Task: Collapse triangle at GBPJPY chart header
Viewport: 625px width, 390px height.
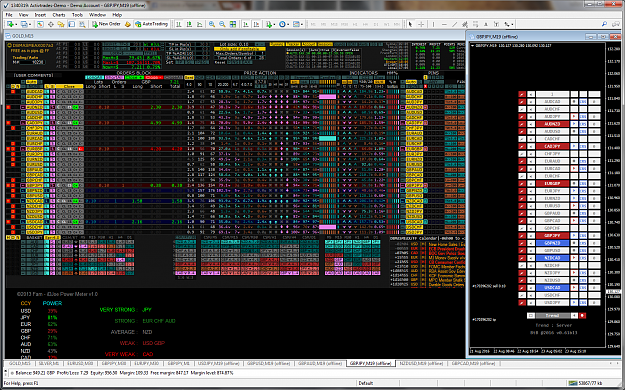Action: [472, 46]
